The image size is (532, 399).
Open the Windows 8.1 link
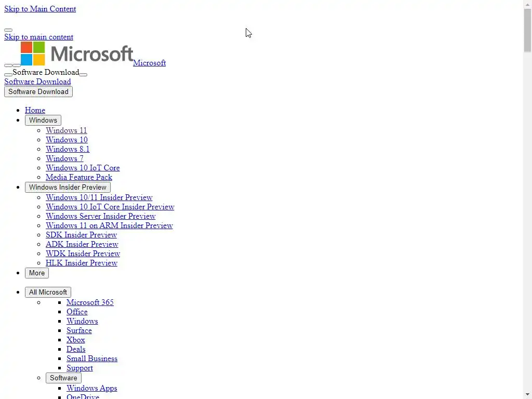(68, 149)
